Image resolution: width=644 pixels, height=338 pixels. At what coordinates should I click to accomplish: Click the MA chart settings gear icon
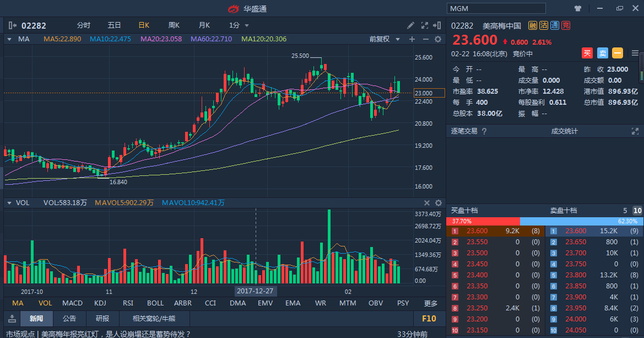438,39
